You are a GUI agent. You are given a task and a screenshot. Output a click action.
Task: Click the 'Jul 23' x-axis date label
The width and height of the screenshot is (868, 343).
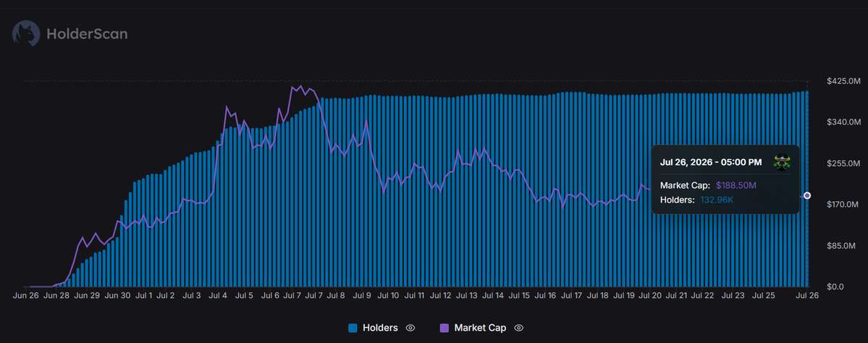733,296
